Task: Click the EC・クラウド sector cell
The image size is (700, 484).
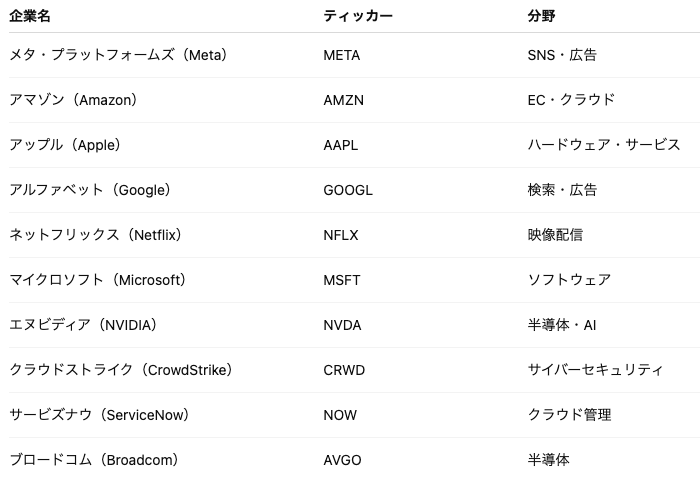Action: pyautogui.click(x=571, y=100)
